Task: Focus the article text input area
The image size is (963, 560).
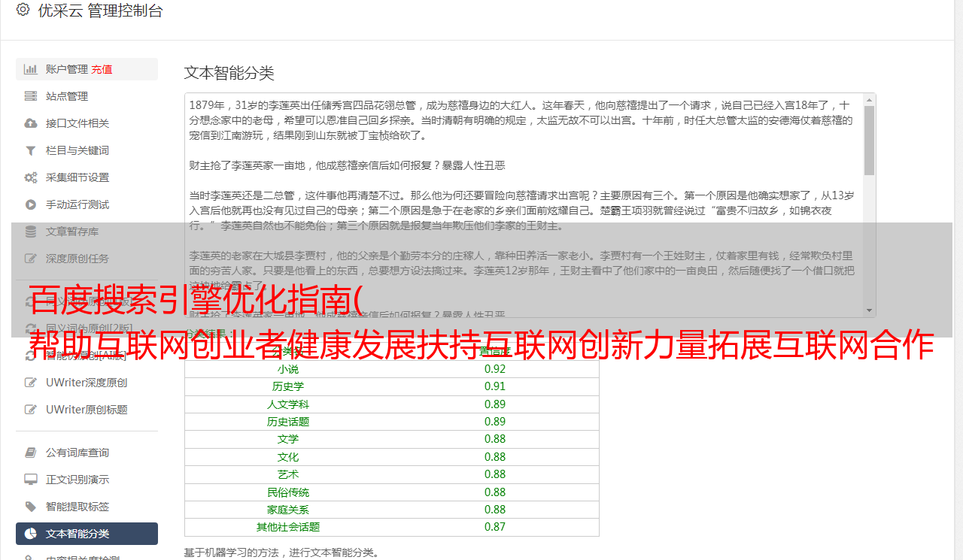Action: point(524,205)
